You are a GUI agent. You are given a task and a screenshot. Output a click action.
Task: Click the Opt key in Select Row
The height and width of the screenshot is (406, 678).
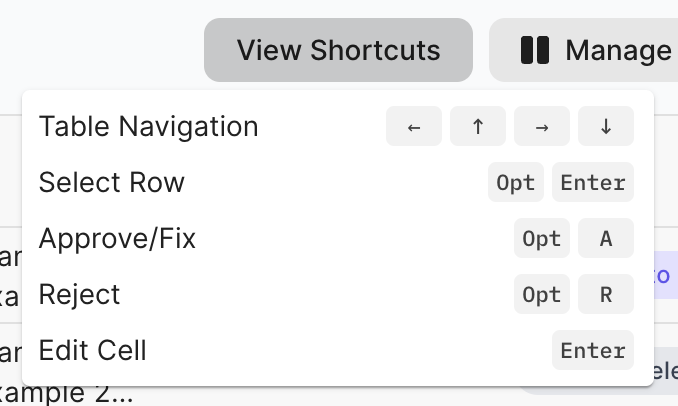pos(516,183)
